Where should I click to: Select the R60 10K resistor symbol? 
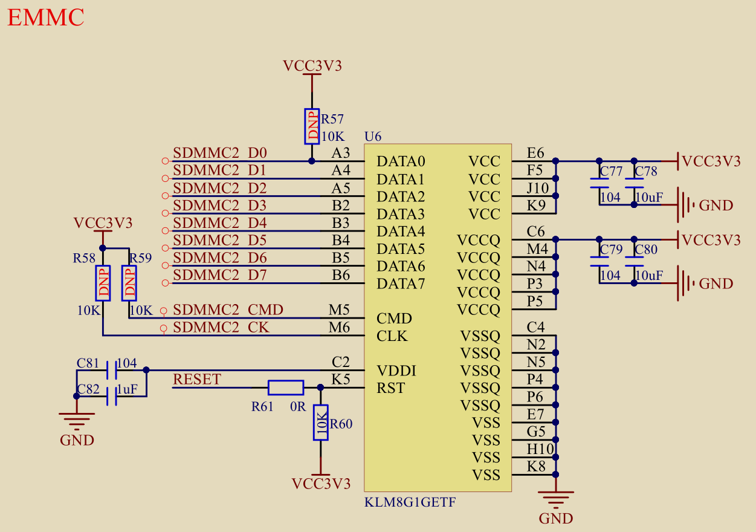pyautogui.click(x=321, y=422)
